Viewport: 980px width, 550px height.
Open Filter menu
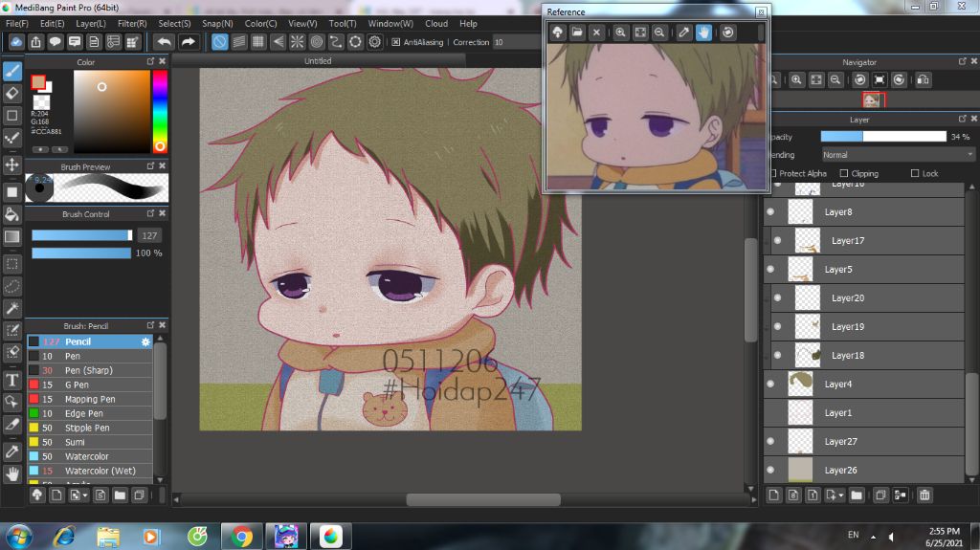pyautogui.click(x=132, y=23)
